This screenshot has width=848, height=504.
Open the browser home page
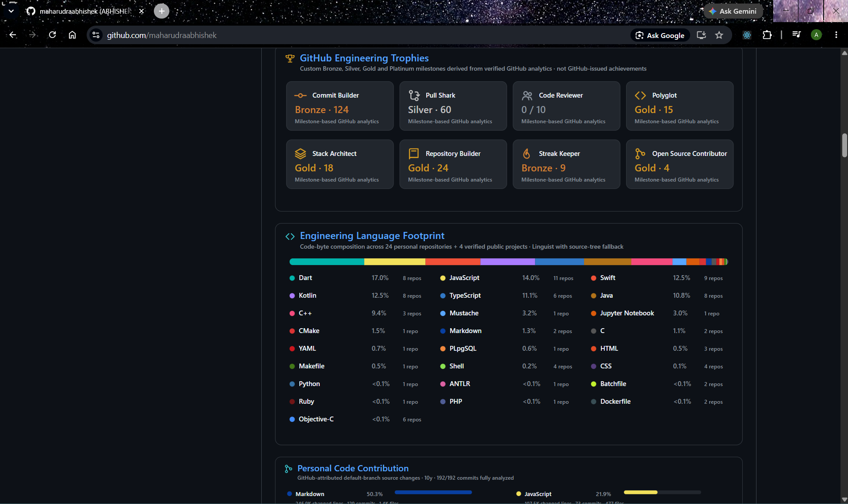click(72, 35)
